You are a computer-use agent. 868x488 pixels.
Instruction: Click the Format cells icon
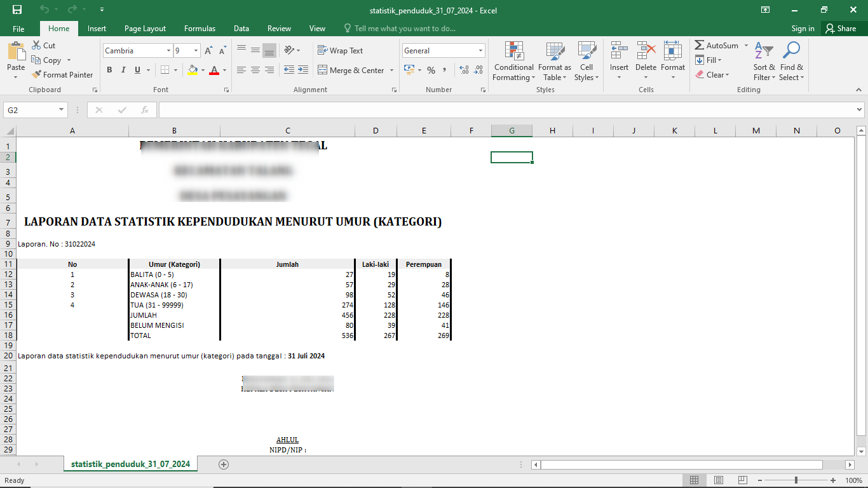pyautogui.click(x=672, y=51)
